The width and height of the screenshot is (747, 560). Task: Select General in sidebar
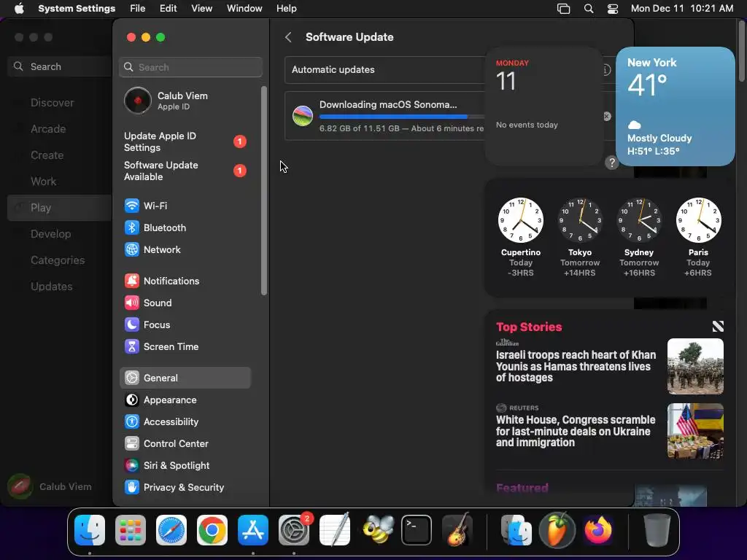(x=185, y=378)
